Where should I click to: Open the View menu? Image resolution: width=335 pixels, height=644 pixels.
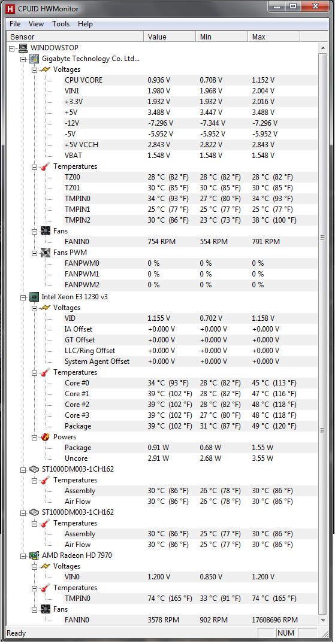coord(36,24)
